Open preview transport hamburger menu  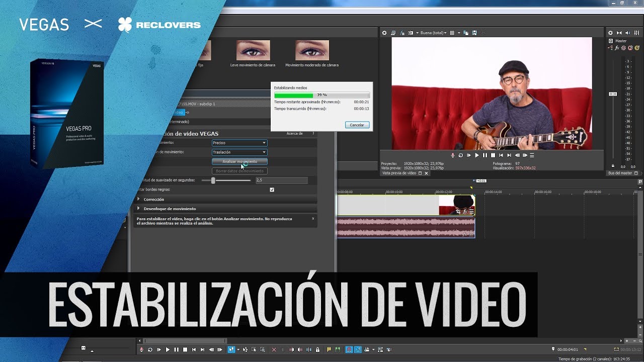532,155
